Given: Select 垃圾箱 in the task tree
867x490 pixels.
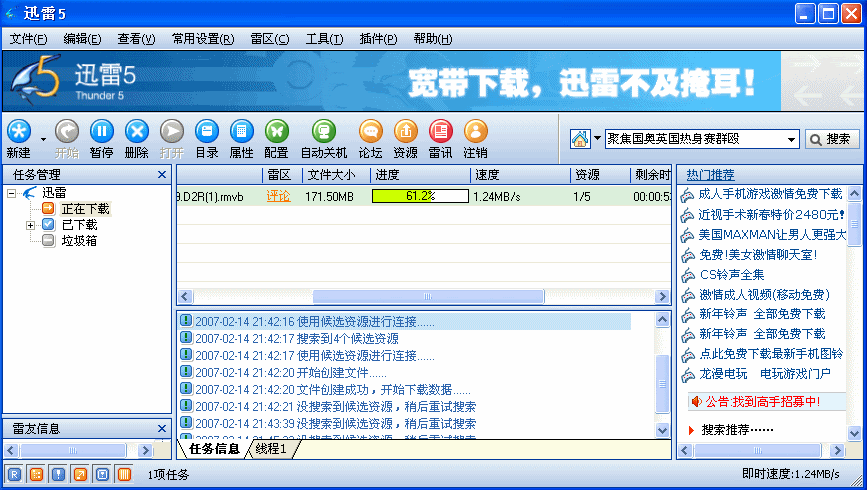Looking at the screenshot, I should tap(80, 241).
